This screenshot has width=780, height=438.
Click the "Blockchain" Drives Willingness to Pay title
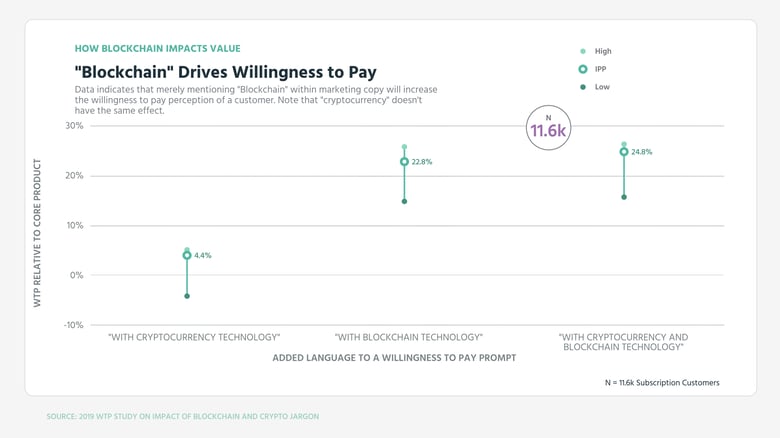[x=225, y=72]
